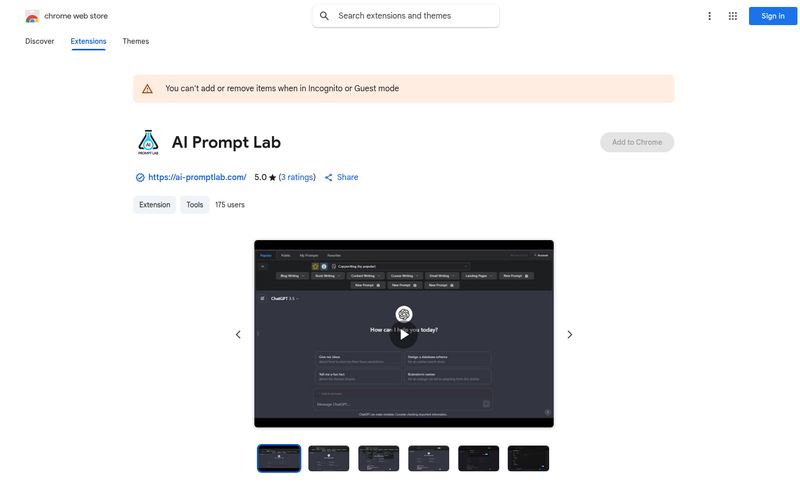Click the Extension category chip
The image size is (800, 496).
pyautogui.click(x=155, y=205)
